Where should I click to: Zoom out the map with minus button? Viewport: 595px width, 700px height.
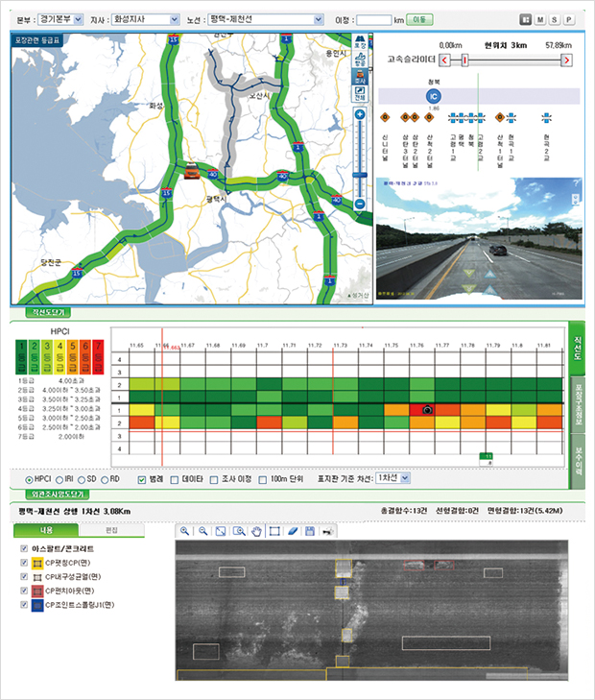point(360,205)
